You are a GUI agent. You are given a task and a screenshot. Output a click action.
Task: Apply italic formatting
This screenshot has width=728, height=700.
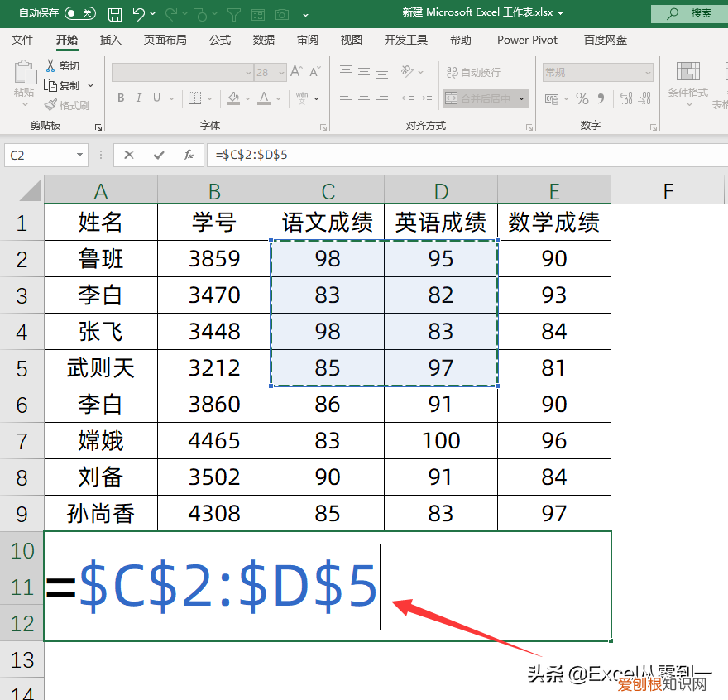click(138, 98)
